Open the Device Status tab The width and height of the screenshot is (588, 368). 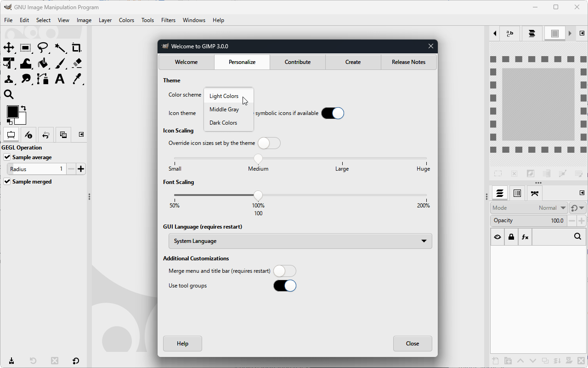point(28,135)
